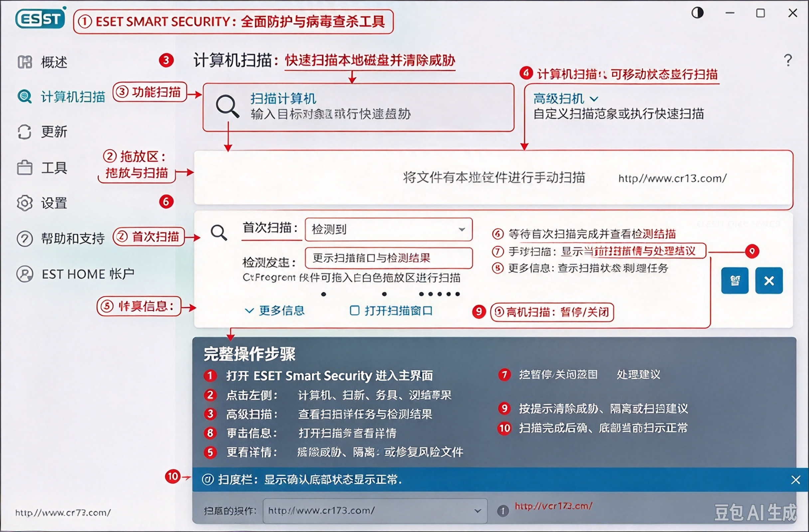Screen dimensions: 809x532
Task: Tick the 打开扫描窗口 checkbox
Action: click(355, 311)
